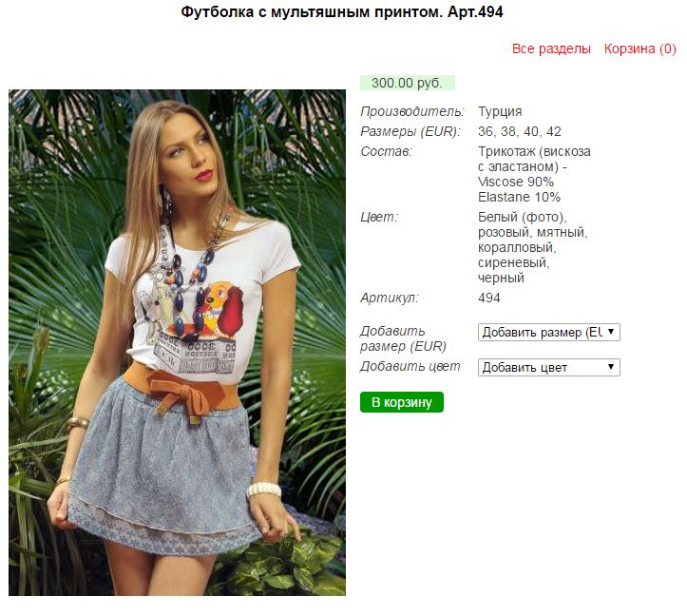
Task: Click the "Добавить размер (EUR)" italic label
Action: tap(403, 339)
